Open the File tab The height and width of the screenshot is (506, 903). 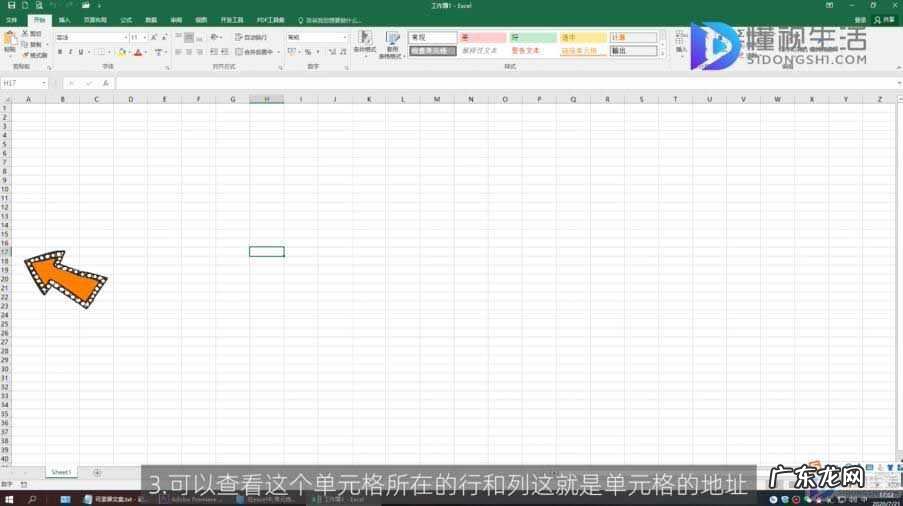[12, 20]
